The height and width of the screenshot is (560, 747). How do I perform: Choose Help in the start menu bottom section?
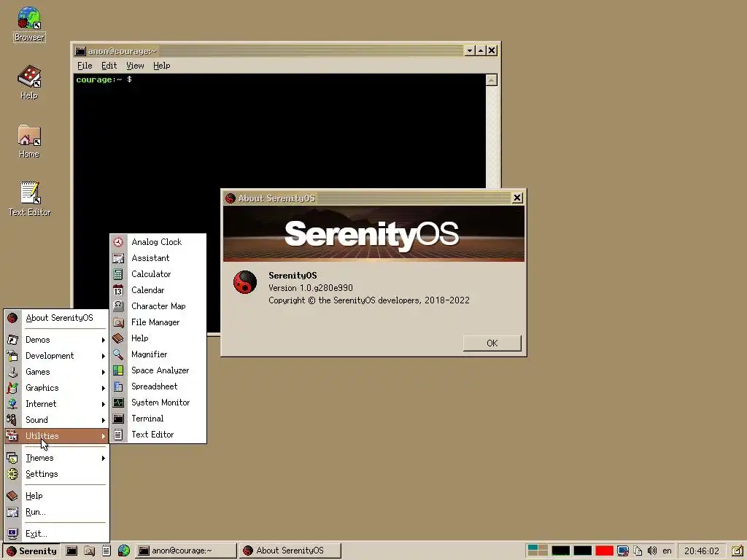coord(56,496)
